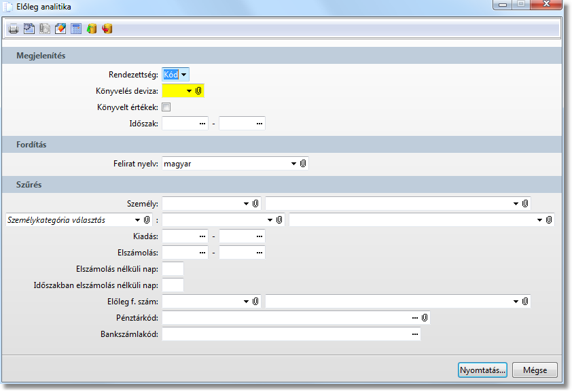Viewport: 572px width, 392px height.
Task: Click paperclip icon beside Felirat nyelv field
Action: pyautogui.click(x=303, y=163)
